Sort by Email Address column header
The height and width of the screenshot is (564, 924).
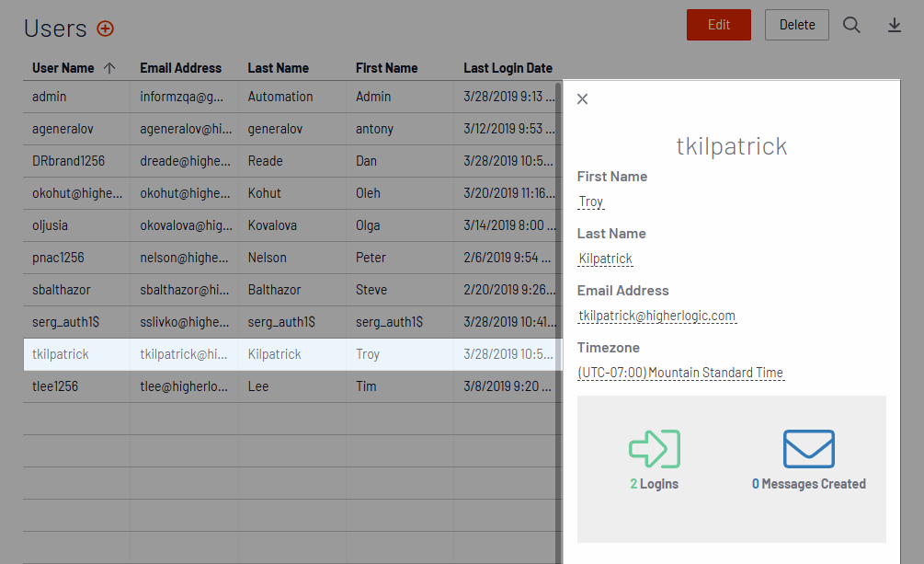pyautogui.click(x=181, y=68)
